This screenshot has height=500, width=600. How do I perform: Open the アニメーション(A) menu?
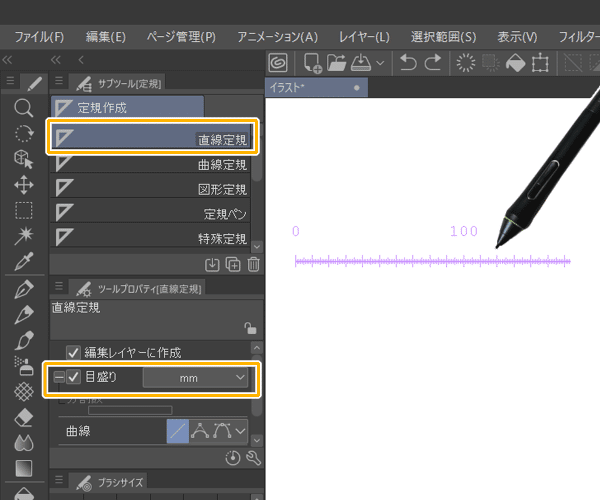[x=277, y=37]
